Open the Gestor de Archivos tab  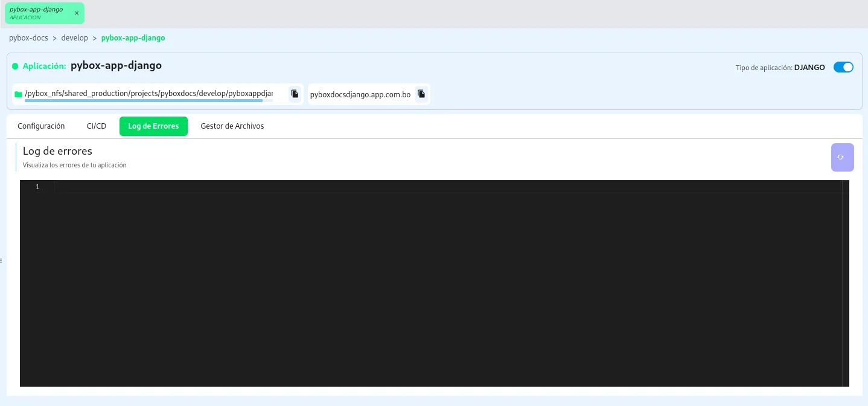(232, 126)
